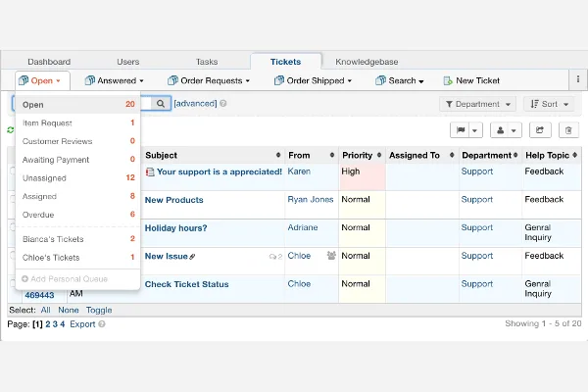Open the Sort dropdown
Screen dimensions: 588x392
click(x=549, y=104)
